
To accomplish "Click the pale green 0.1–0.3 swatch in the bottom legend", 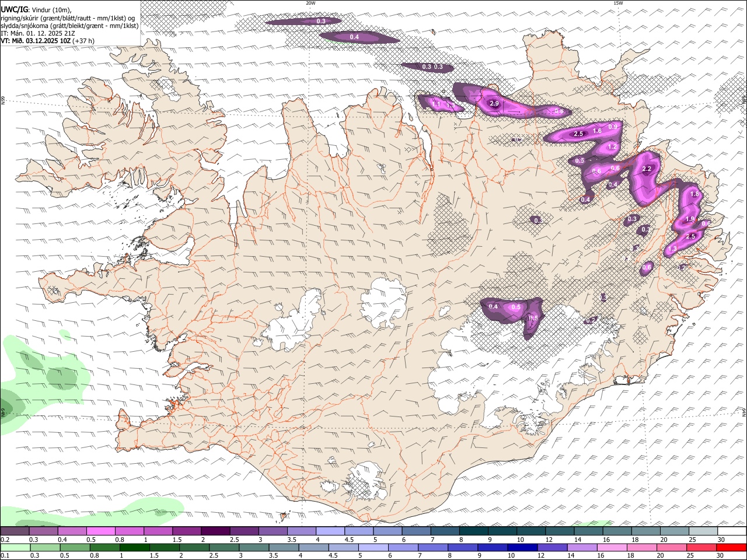I will point(16,547).
